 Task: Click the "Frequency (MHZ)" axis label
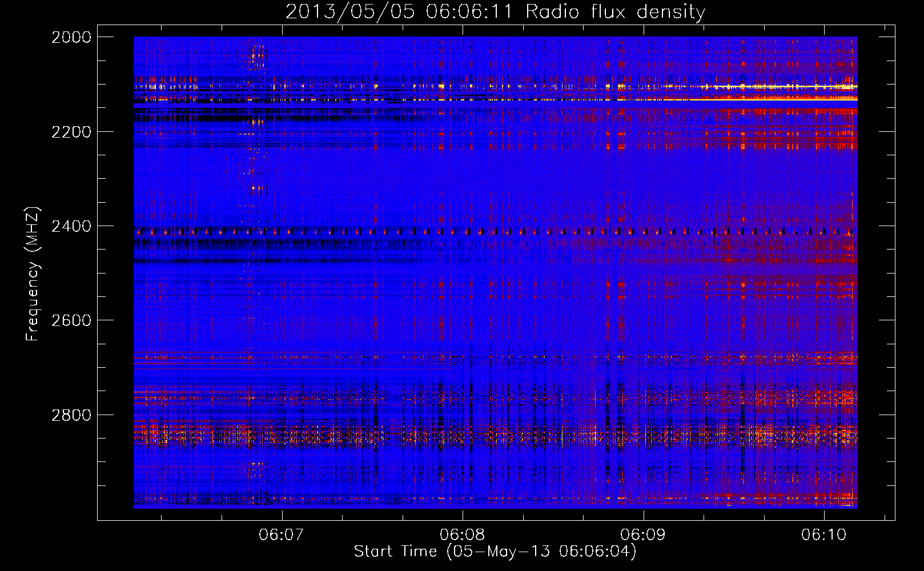point(33,274)
